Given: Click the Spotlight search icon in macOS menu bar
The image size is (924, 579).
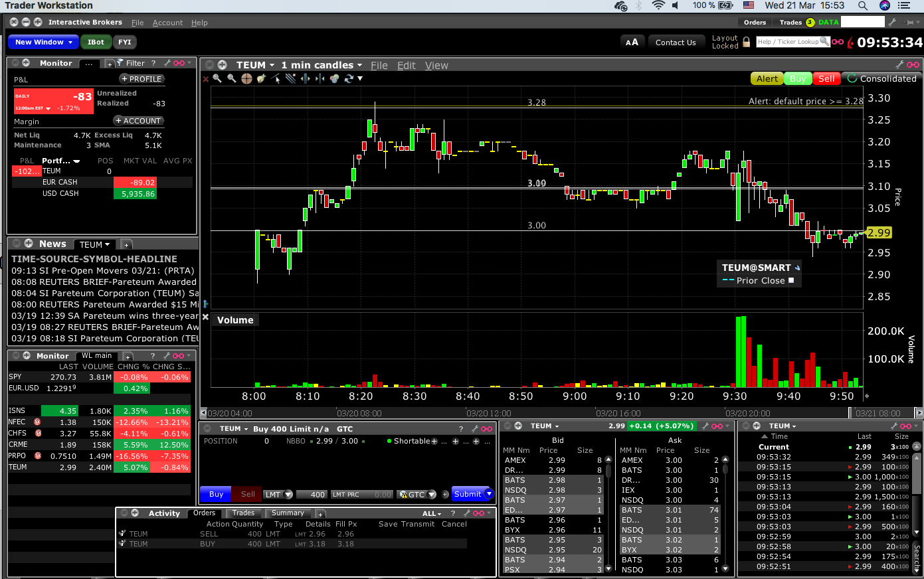Looking at the screenshot, I should [863, 5].
